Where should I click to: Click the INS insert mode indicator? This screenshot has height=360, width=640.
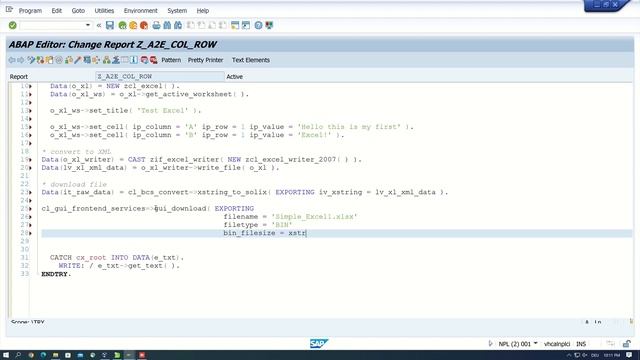pyautogui.click(x=581, y=344)
